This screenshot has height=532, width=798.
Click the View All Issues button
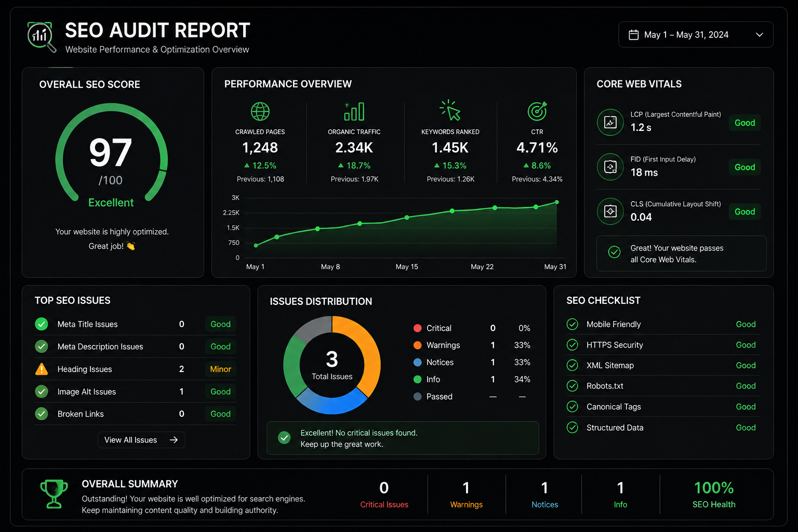tap(141, 440)
